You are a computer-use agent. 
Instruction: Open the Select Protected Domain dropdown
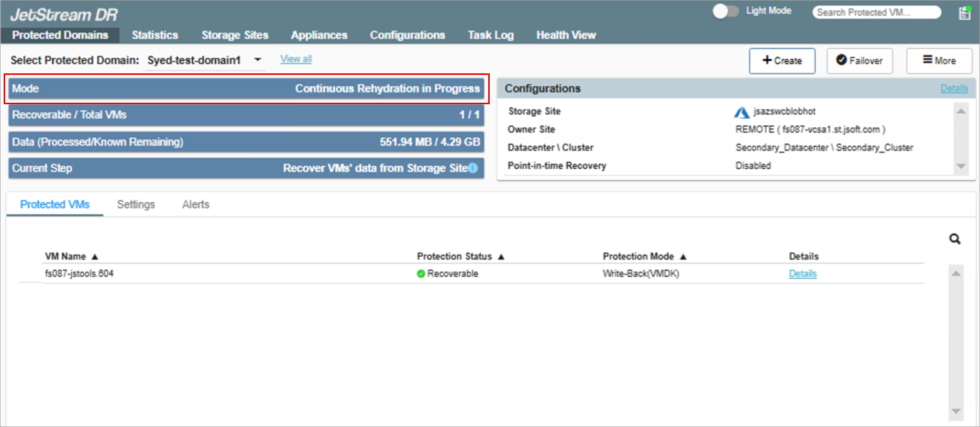point(257,60)
